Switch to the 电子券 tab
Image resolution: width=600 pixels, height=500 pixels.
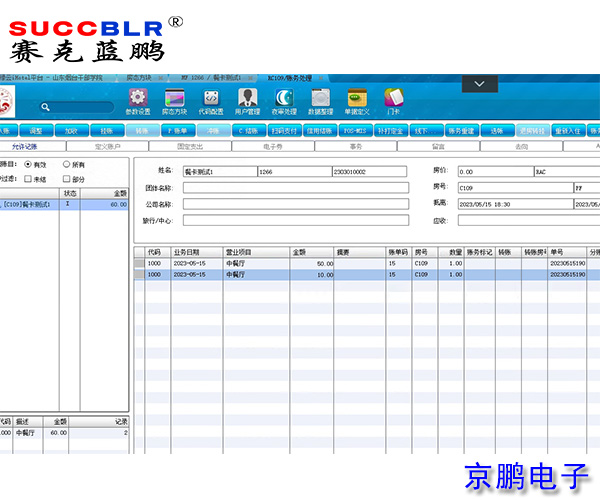(x=273, y=146)
